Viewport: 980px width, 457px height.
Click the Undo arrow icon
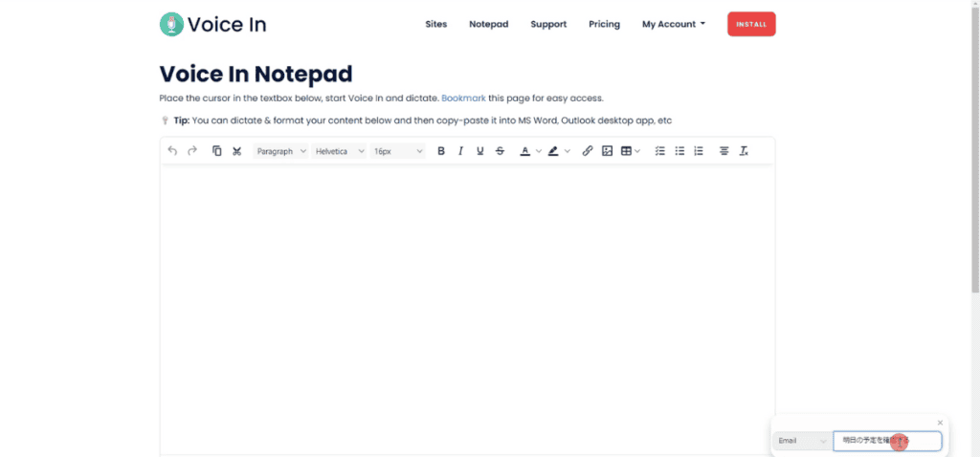coord(172,150)
